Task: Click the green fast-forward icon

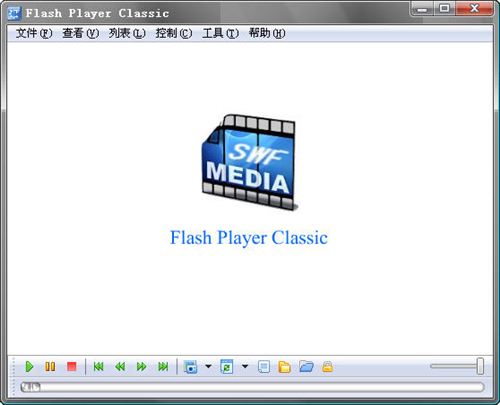Action: click(x=142, y=367)
